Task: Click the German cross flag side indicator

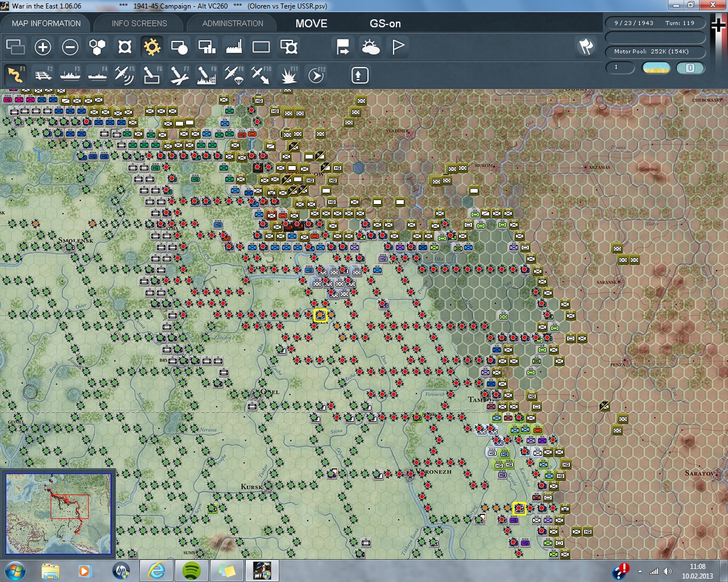Action: pyautogui.click(x=718, y=26)
